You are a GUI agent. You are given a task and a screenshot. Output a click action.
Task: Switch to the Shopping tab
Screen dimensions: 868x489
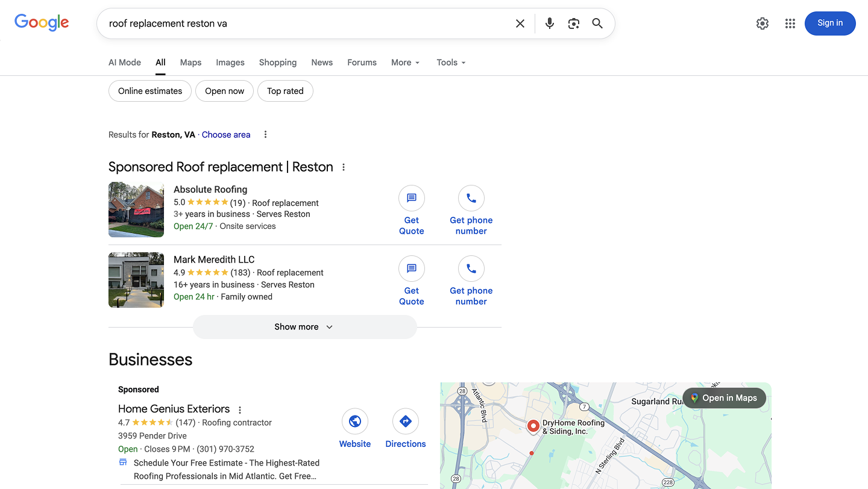point(278,63)
